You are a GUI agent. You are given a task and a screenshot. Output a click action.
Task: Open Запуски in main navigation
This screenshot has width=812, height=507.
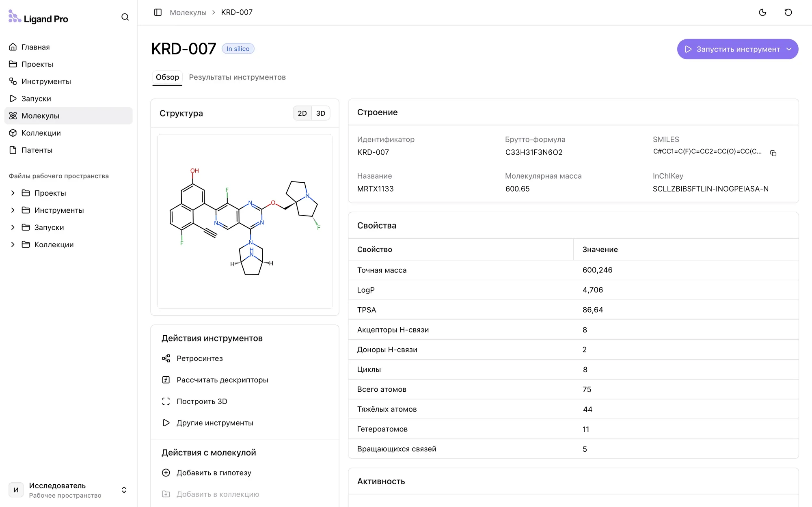[x=68, y=99]
